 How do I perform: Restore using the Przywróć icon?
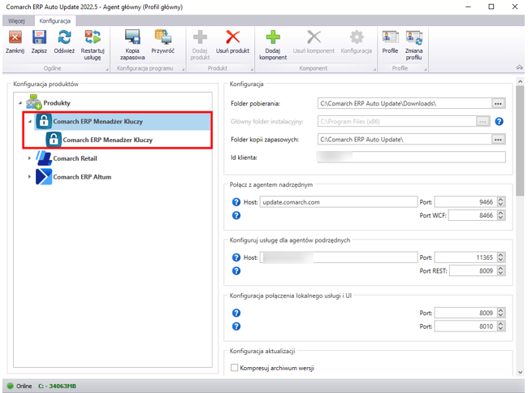click(x=163, y=37)
